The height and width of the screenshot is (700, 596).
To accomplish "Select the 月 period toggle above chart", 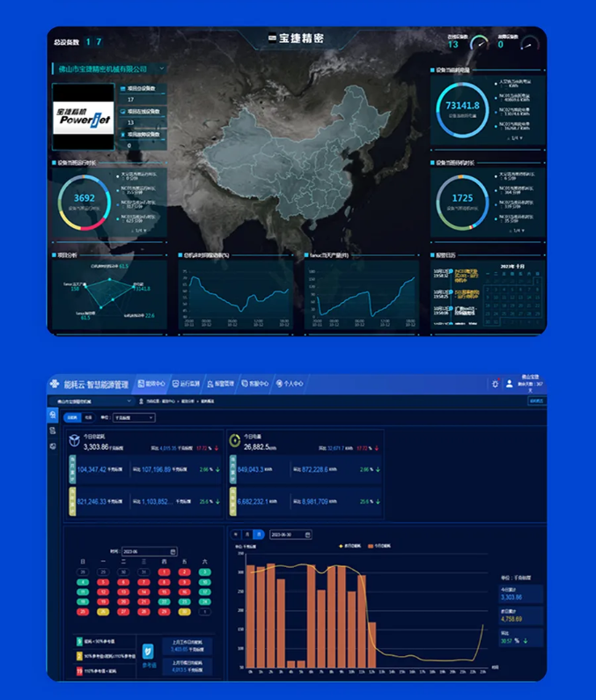I will [x=246, y=534].
